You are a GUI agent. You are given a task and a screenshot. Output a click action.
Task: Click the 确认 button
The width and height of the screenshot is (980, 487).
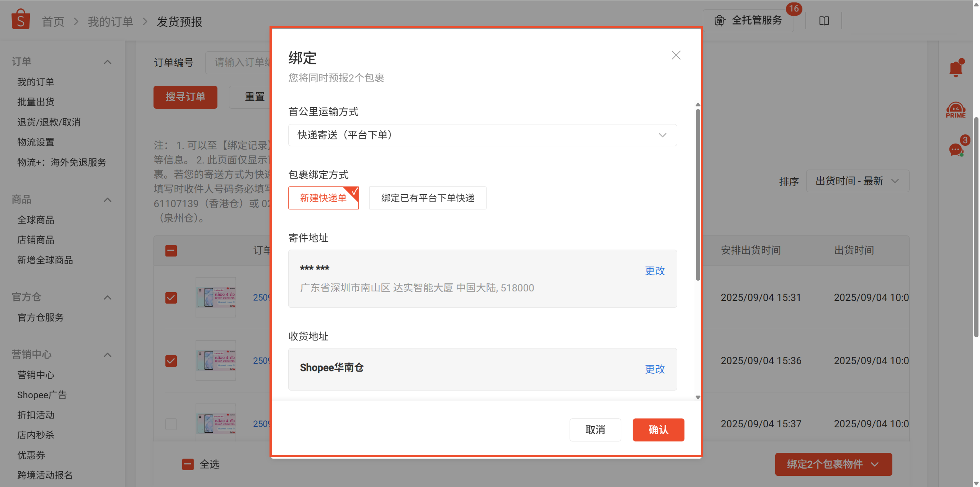pyautogui.click(x=658, y=430)
